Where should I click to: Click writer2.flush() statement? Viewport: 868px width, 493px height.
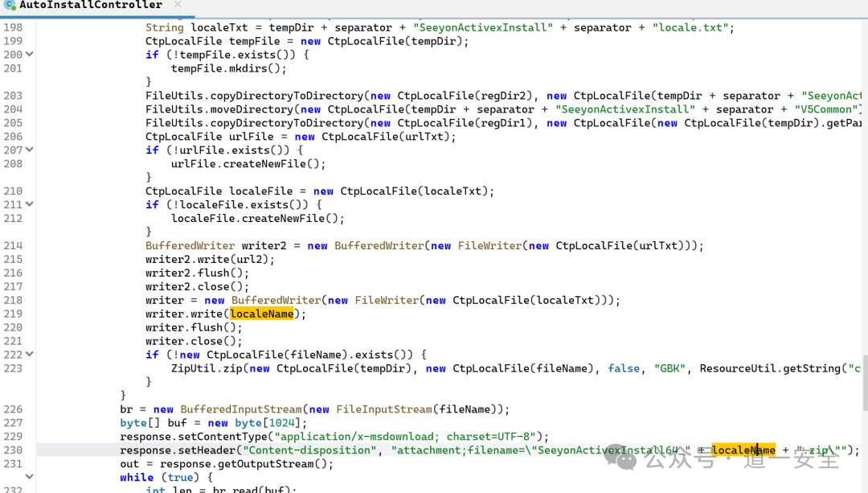pos(197,273)
